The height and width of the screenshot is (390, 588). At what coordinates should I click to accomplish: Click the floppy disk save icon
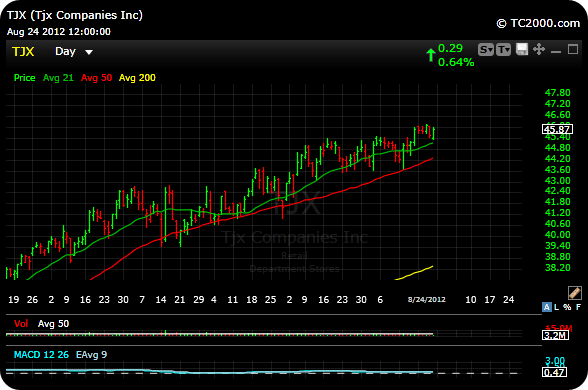(522, 49)
